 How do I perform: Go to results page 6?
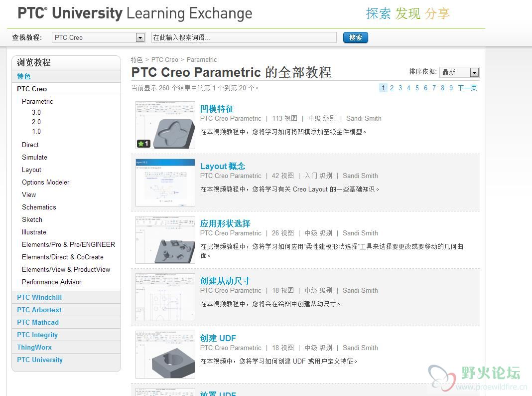pos(425,88)
